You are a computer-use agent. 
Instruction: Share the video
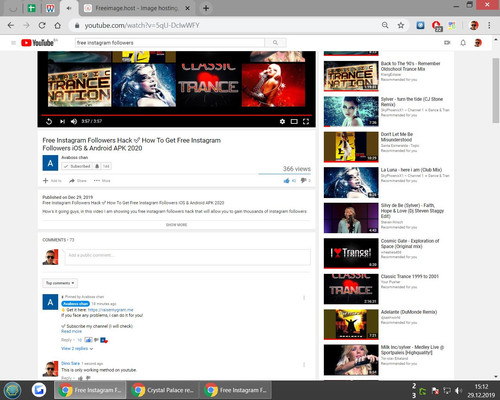coord(78,181)
